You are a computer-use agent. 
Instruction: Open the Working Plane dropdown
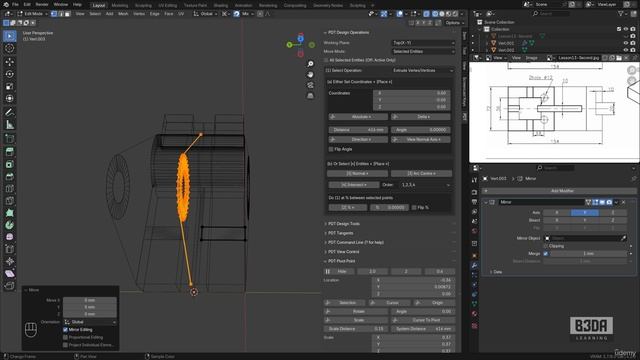pyautogui.click(x=423, y=43)
